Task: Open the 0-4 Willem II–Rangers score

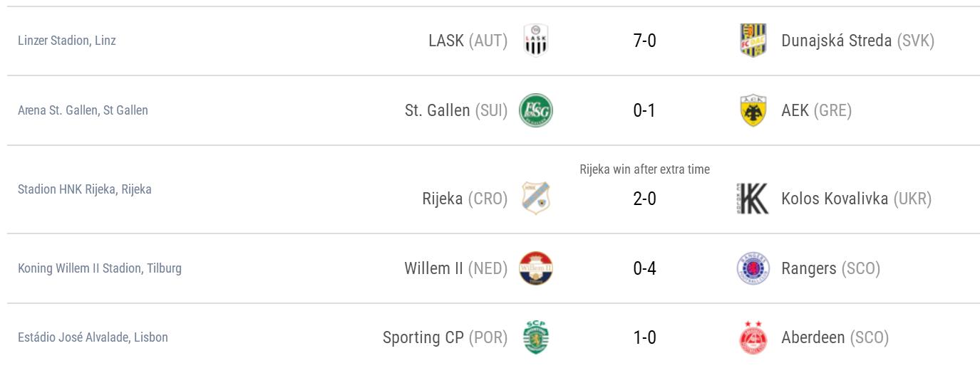Action: click(644, 268)
